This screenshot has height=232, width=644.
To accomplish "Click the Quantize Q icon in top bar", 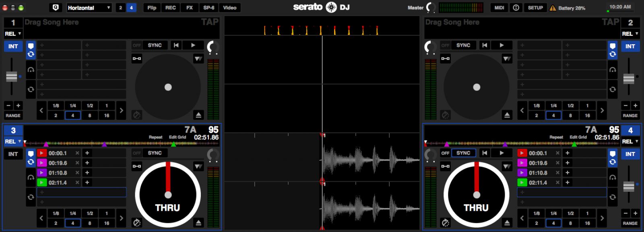I will coord(56,8).
